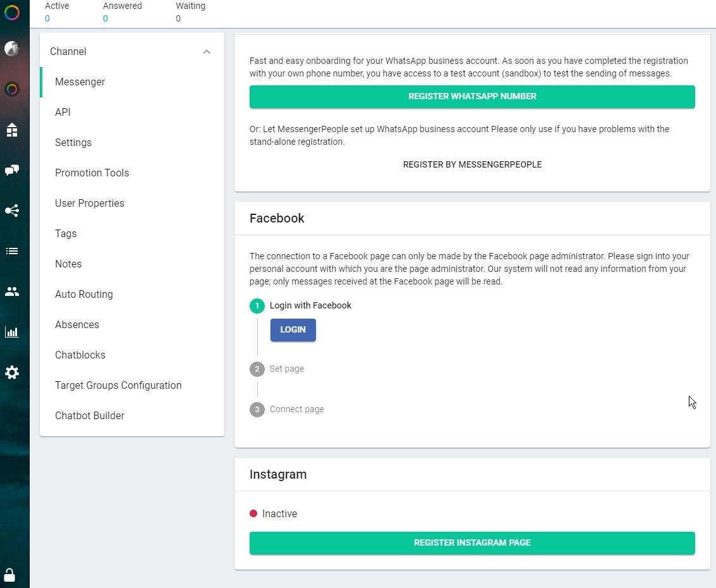
Task: Open the list icon in sidebar
Action: 12,251
